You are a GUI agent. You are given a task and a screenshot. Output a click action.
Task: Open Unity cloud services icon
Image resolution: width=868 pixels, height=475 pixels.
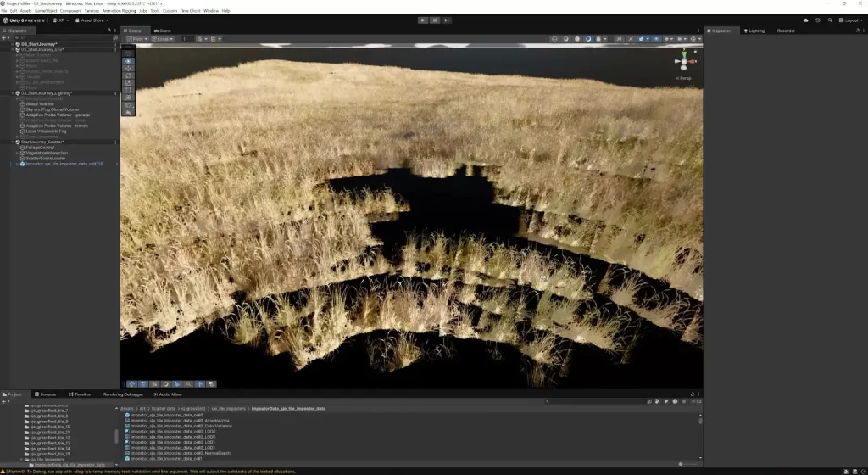coord(804,20)
